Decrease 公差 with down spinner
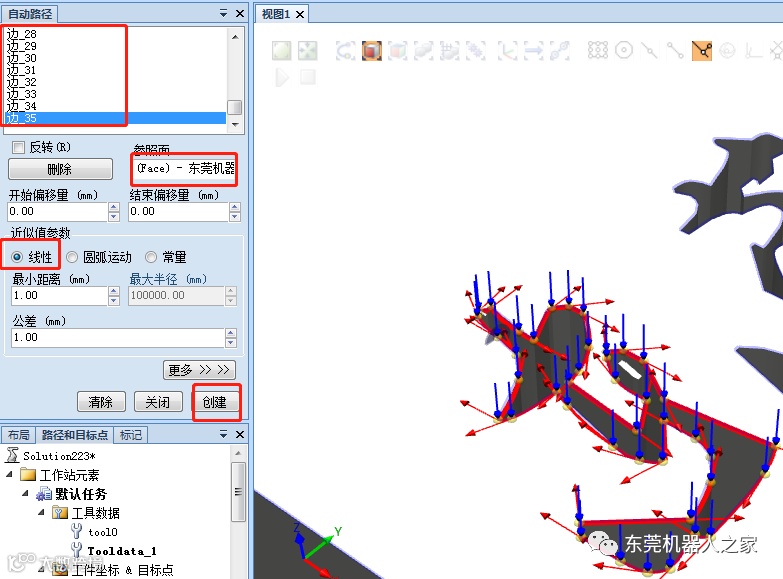Screen dimensions: 783x579 pos(231,342)
